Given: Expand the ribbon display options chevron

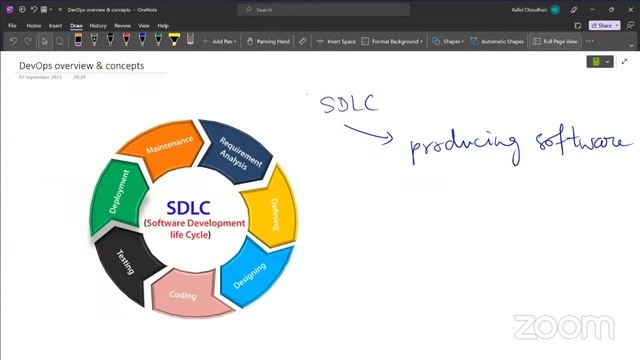Looking at the screenshot, I should (x=631, y=46).
